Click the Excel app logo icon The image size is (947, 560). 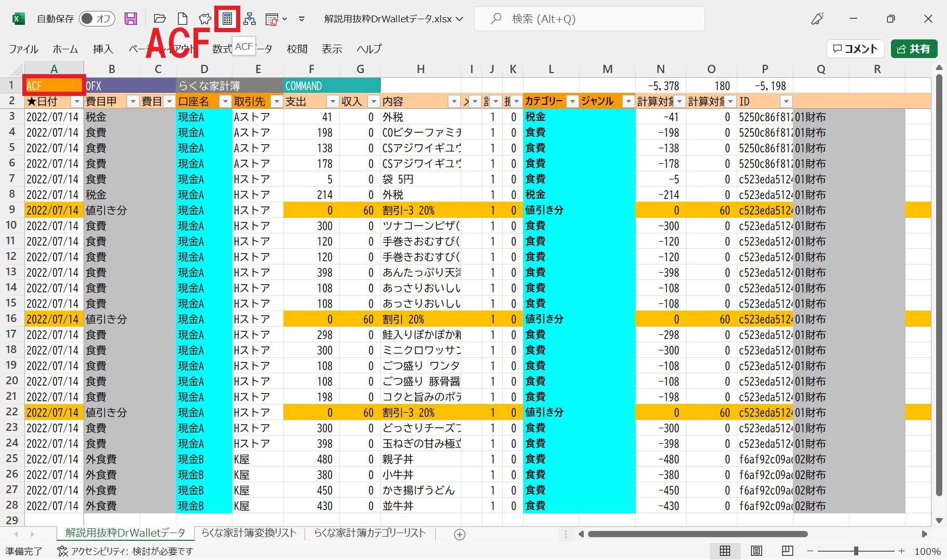(x=18, y=19)
